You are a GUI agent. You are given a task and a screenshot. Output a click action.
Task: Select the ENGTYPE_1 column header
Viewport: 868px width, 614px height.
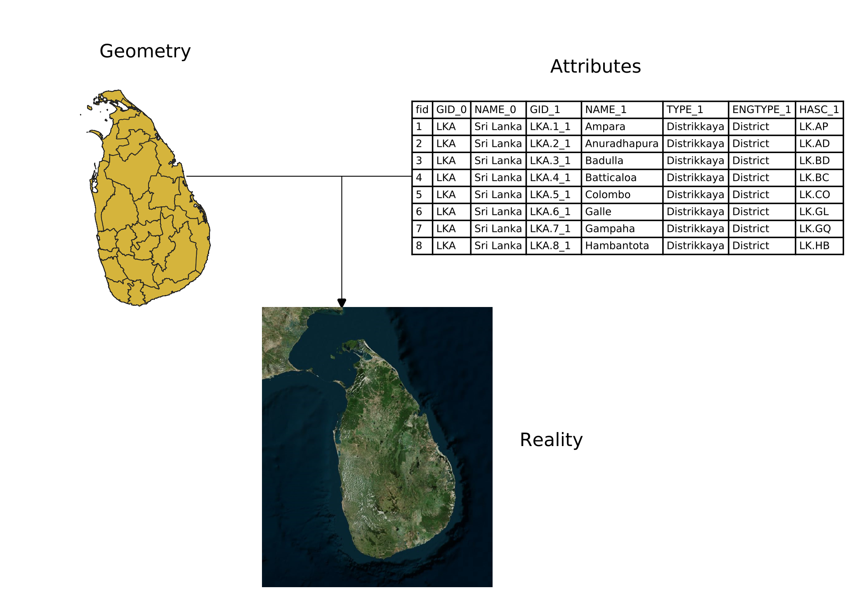pyautogui.click(x=762, y=110)
